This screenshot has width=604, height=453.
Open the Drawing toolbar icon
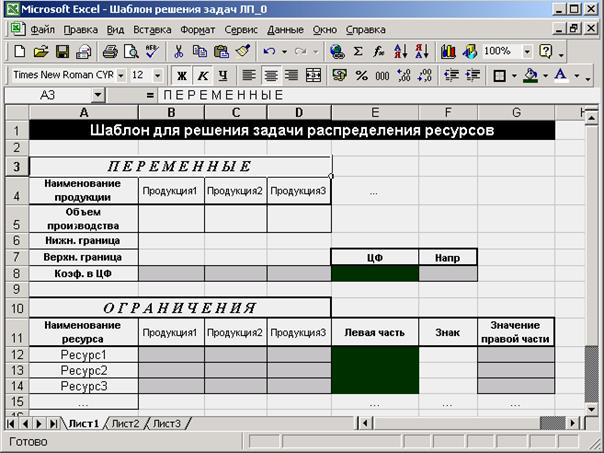pos(470,51)
